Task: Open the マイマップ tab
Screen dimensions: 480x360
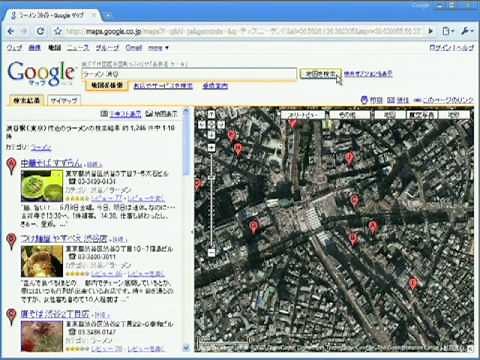Action: tap(64, 100)
